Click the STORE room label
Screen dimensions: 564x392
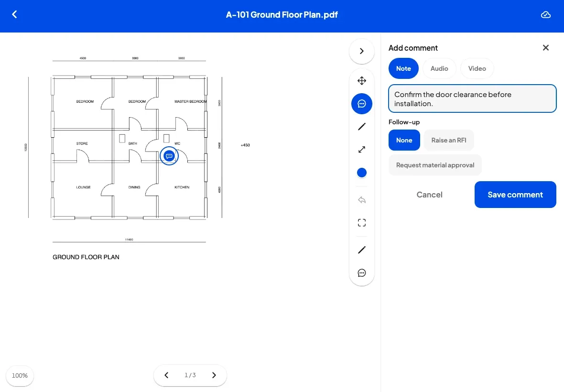click(x=82, y=143)
